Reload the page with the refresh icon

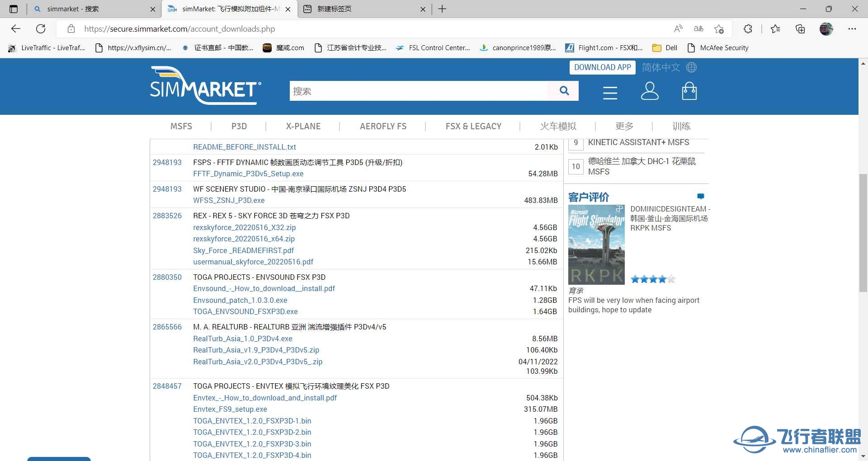coord(41,29)
